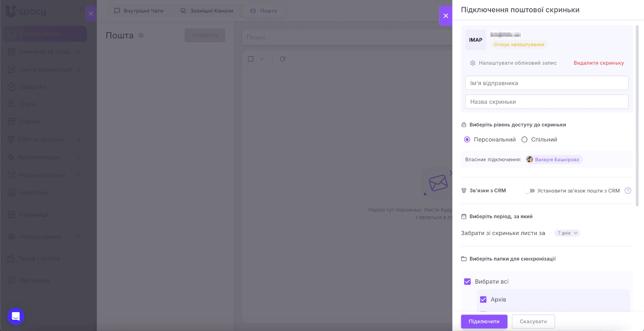This screenshot has height=331, width=644.
Task: Click the lock icon beside access level
Action: 464,125
